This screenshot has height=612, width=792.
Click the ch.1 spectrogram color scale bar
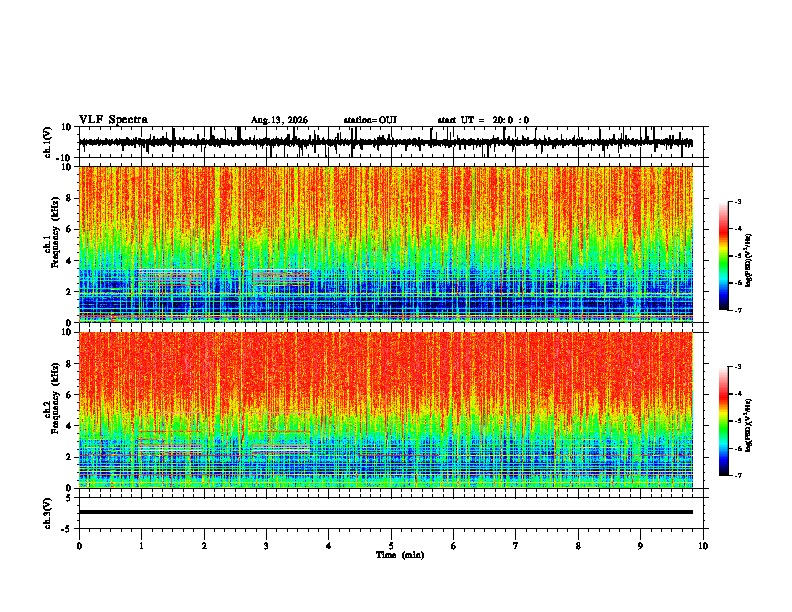tap(723, 256)
